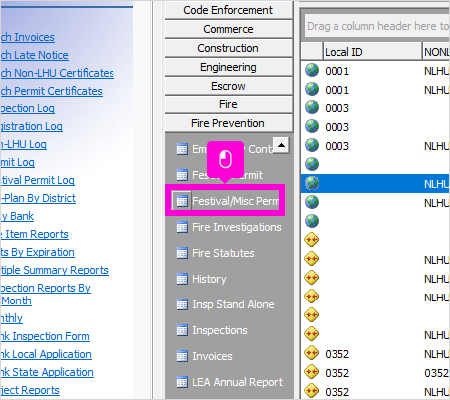Select the Invoices table icon
The width and height of the screenshot is (450, 400).
click(x=182, y=356)
